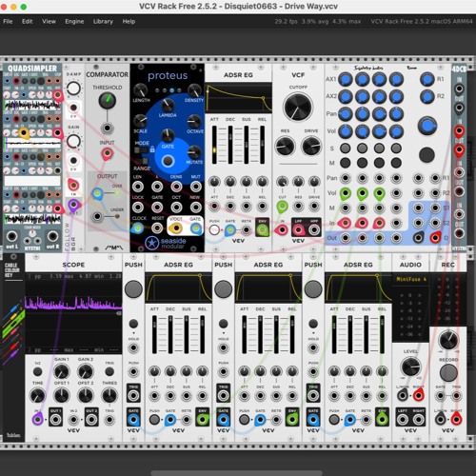The image size is (476, 476).
Task: Click the horizontal scrollbar at window bottom
Action: click(238, 473)
